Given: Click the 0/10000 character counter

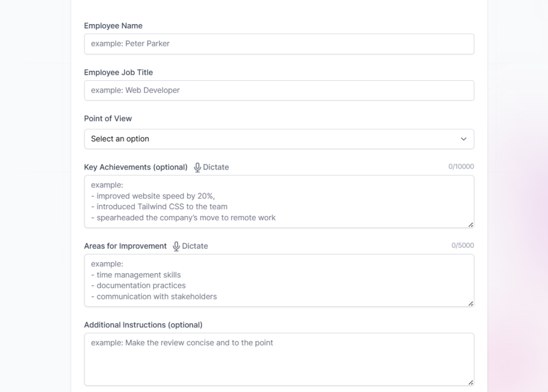Looking at the screenshot, I should (x=461, y=167).
